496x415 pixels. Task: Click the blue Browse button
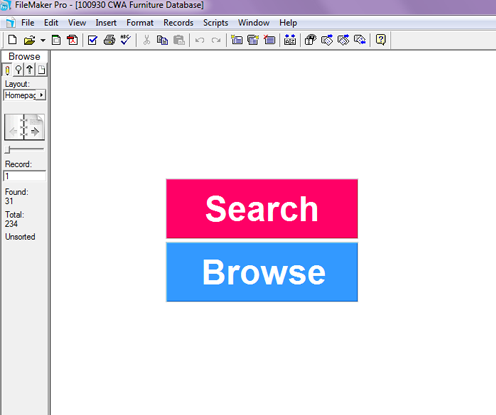[262, 272]
